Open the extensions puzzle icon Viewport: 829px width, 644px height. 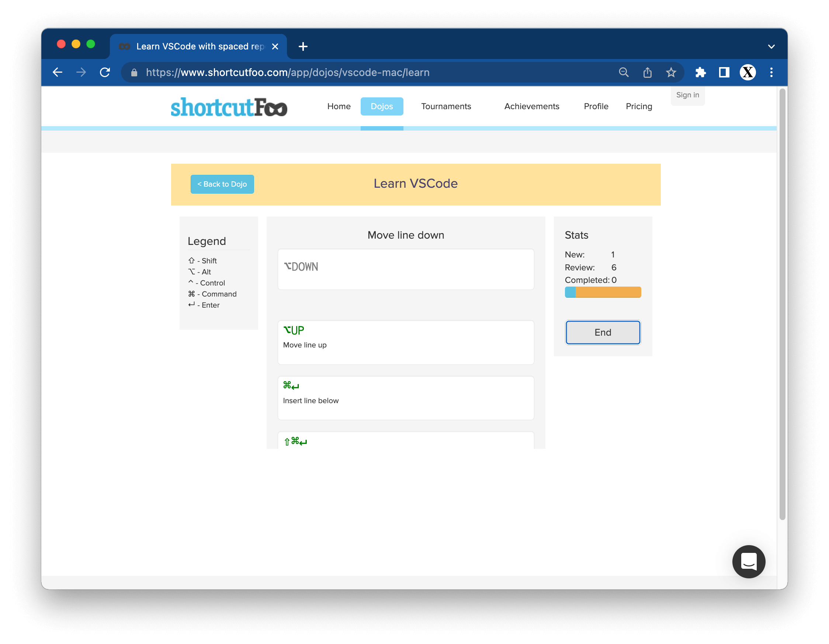pos(700,72)
